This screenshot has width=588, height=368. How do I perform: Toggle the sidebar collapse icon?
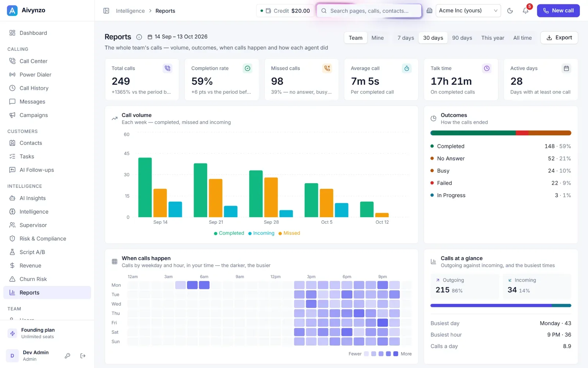(x=106, y=11)
